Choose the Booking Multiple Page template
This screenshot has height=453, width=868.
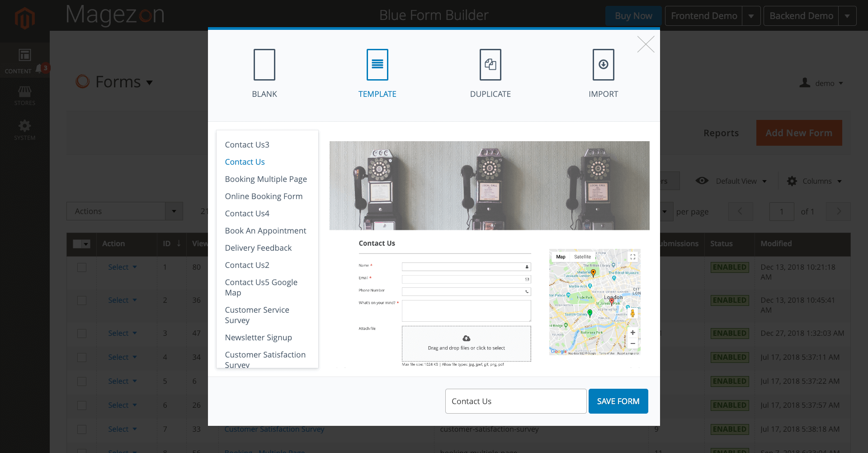[x=266, y=179]
